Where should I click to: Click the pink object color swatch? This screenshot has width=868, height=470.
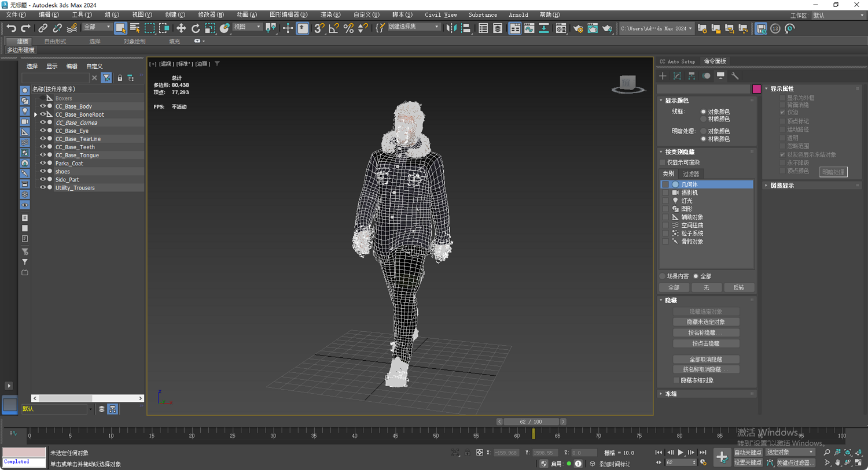coord(756,89)
